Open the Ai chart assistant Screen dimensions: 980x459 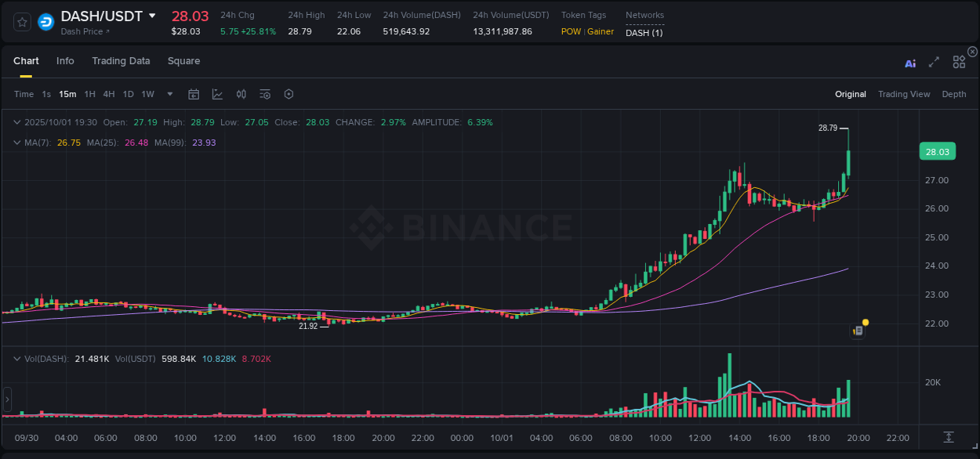click(x=909, y=63)
